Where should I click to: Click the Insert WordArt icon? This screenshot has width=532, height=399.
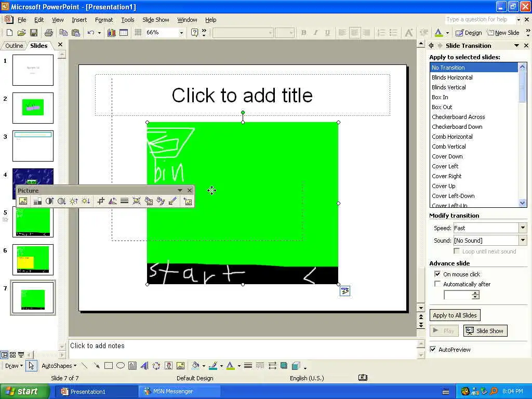144,366
